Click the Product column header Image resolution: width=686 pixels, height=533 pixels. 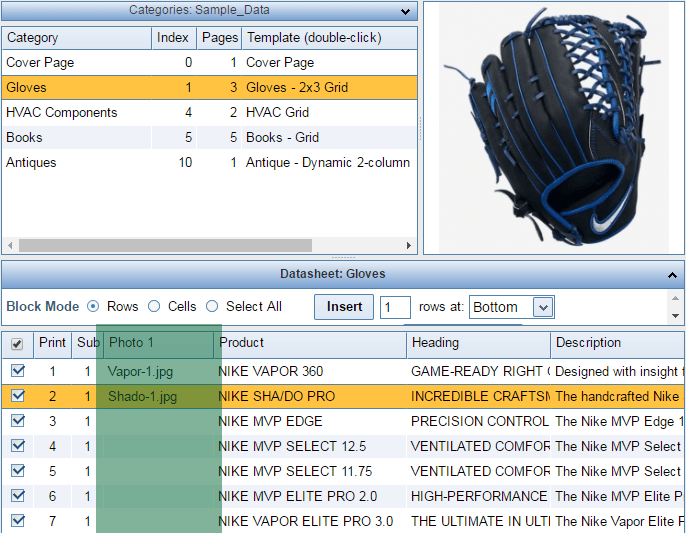pos(310,343)
